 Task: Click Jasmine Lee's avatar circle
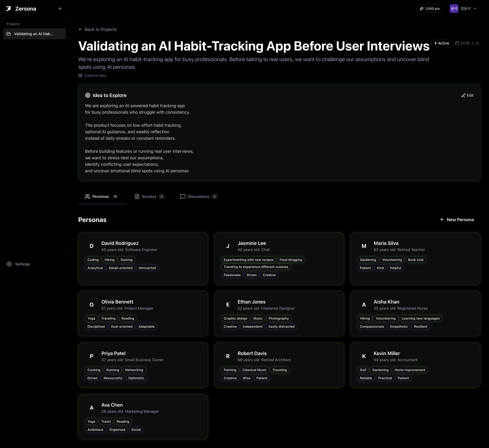tap(228, 246)
